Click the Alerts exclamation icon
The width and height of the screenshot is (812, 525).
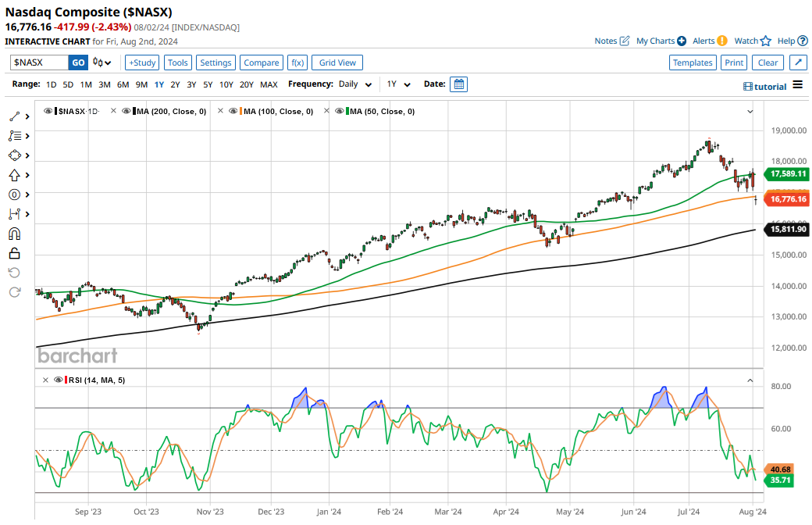coord(721,41)
